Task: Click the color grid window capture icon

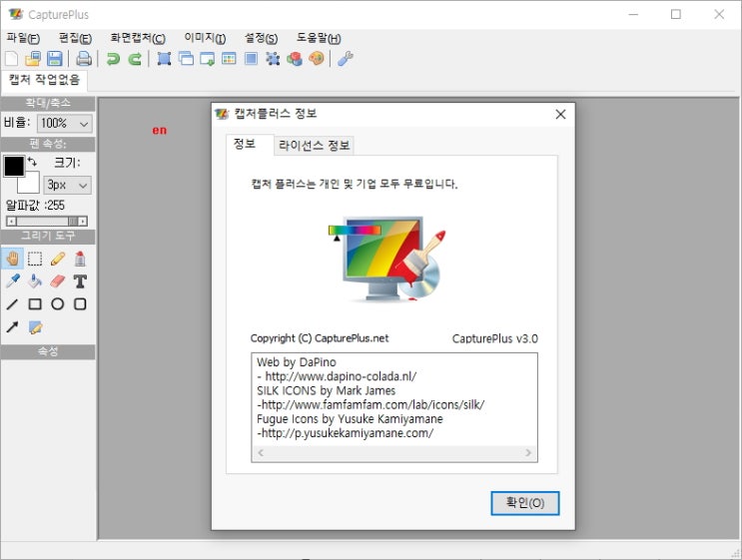Action: [229, 59]
